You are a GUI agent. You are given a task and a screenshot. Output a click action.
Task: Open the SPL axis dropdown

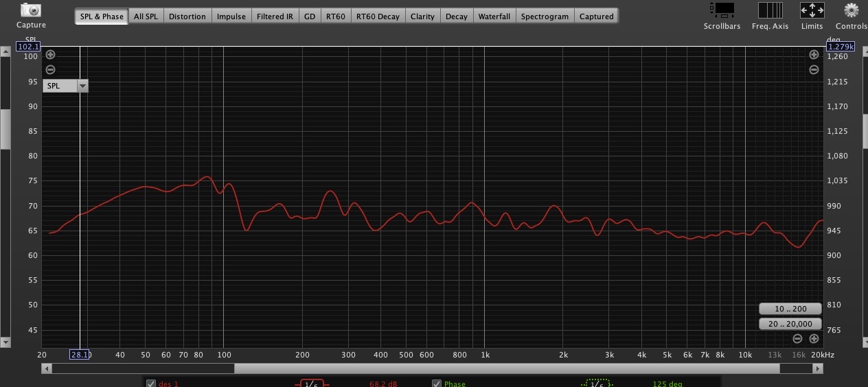(65, 86)
